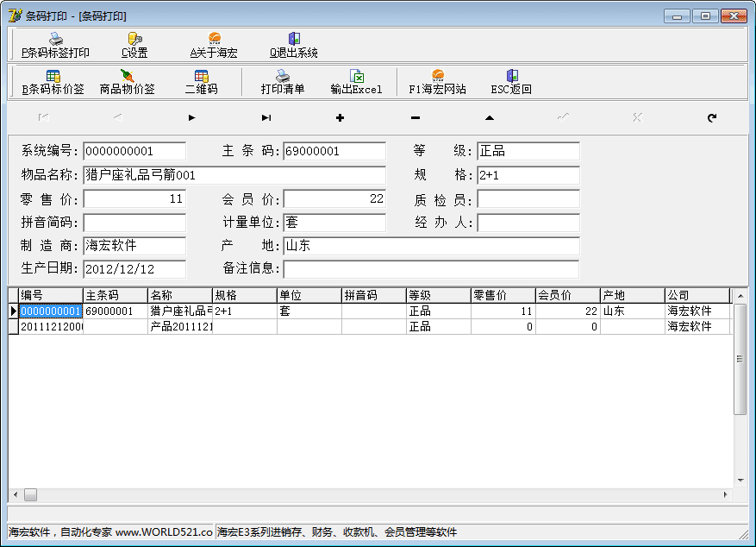
Task: Click the 退出系统 exit icon
Action: (293, 39)
